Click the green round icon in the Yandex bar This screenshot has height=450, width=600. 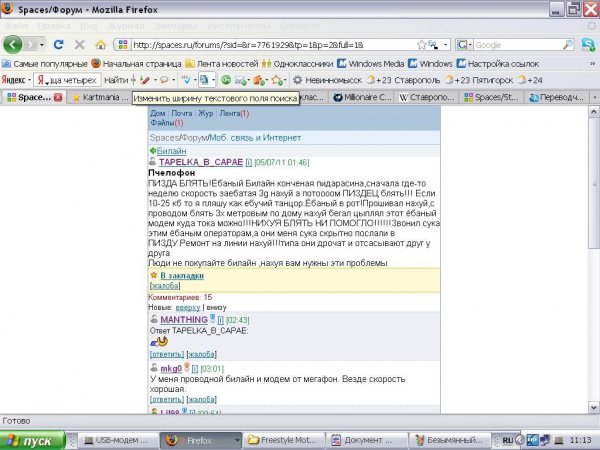226,80
